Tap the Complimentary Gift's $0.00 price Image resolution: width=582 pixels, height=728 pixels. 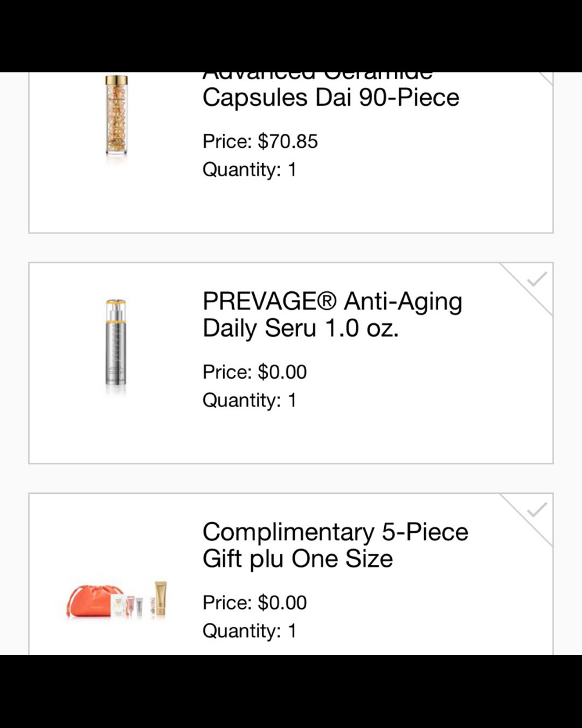(x=255, y=603)
